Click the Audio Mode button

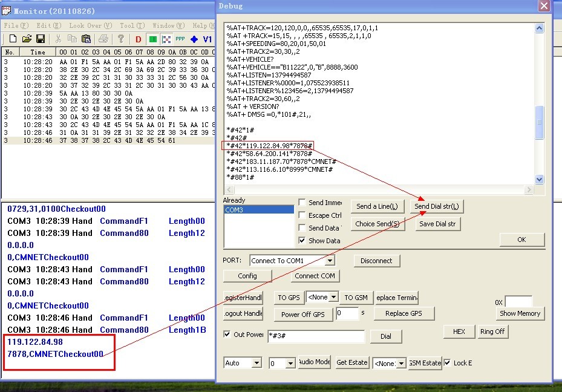315,362
